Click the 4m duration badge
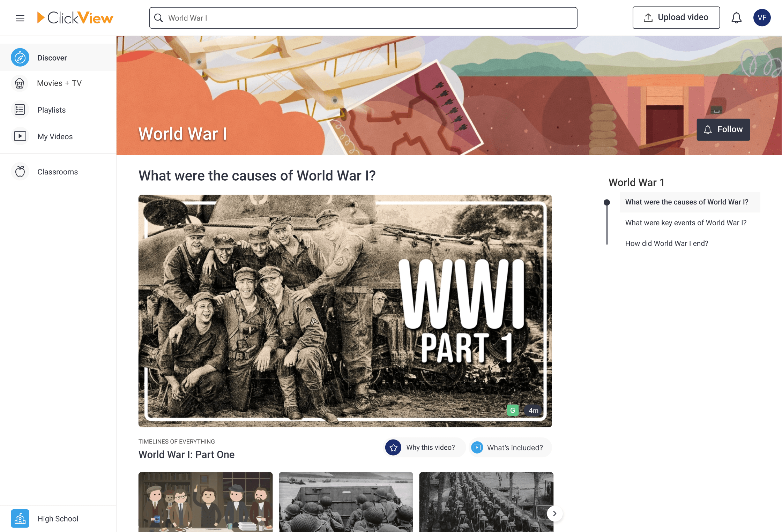This screenshot has height=532, width=782. 533,410
